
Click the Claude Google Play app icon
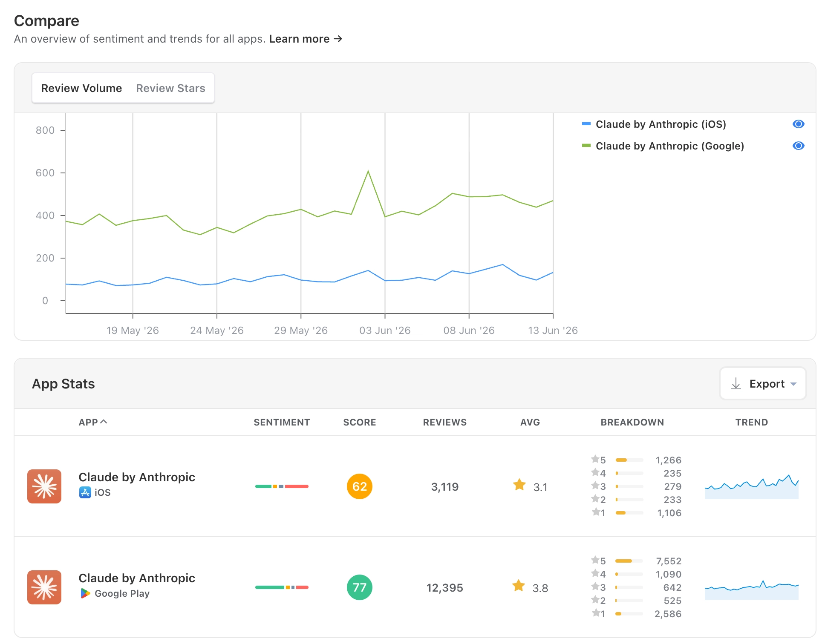tap(44, 587)
